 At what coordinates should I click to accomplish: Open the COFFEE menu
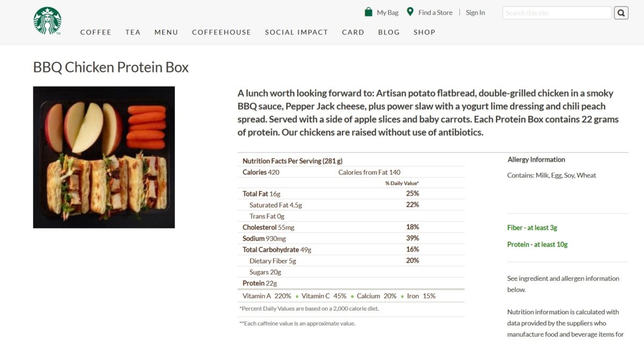click(x=96, y=32)
